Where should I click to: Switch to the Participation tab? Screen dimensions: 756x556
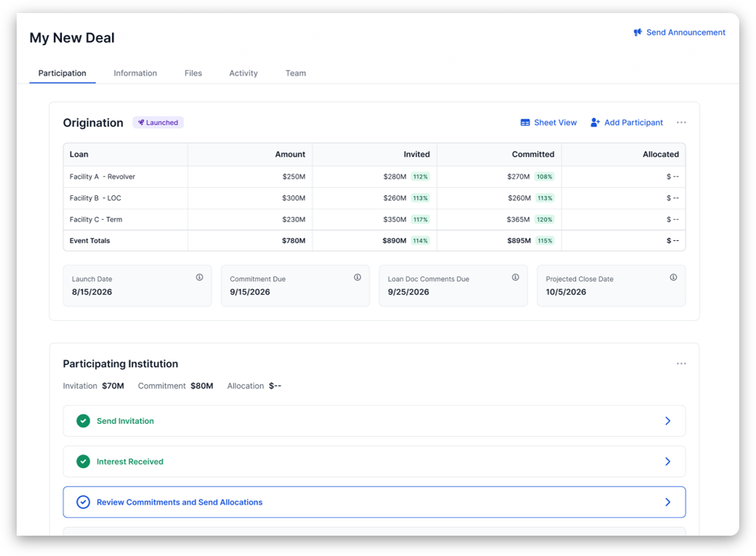62,73
